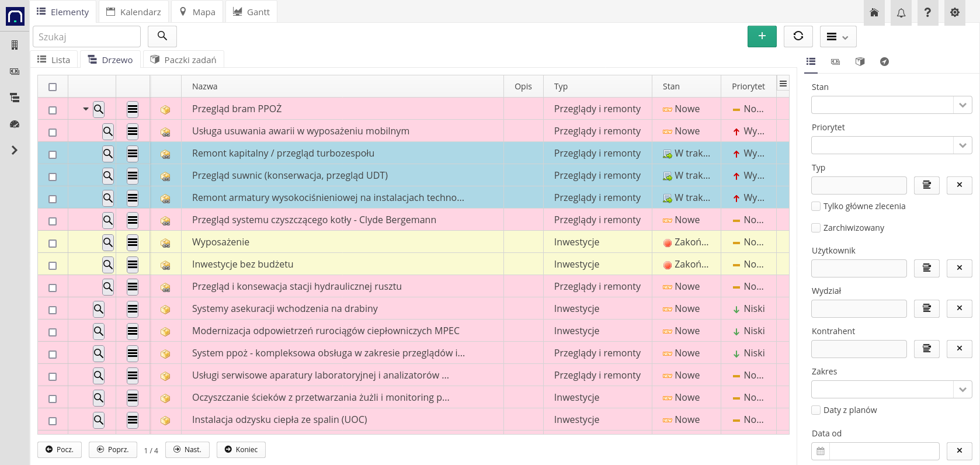
Task: Open the hamburger actions dropdown
Action: pos(838,36)
